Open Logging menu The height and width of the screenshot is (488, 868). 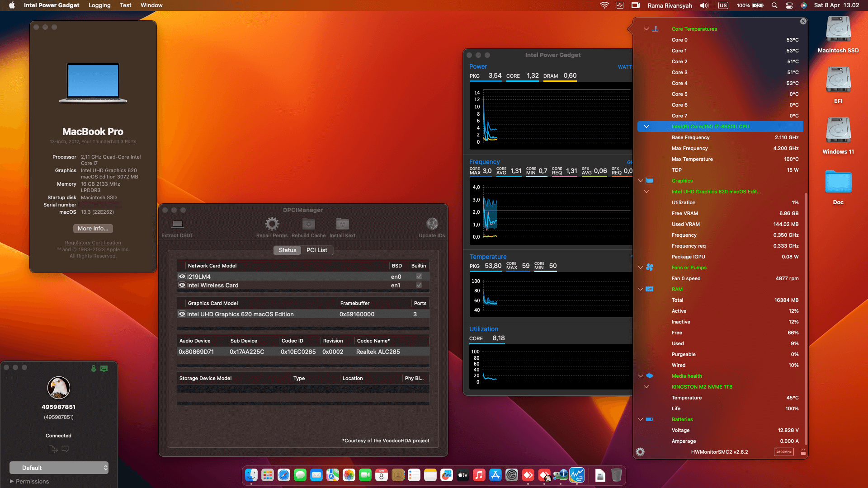coord(99,5)
